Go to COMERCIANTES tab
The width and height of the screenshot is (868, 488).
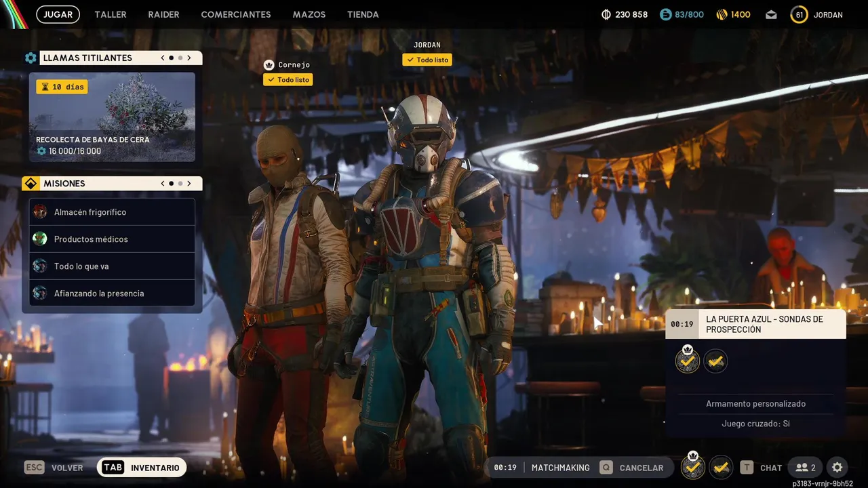[236, 14]
